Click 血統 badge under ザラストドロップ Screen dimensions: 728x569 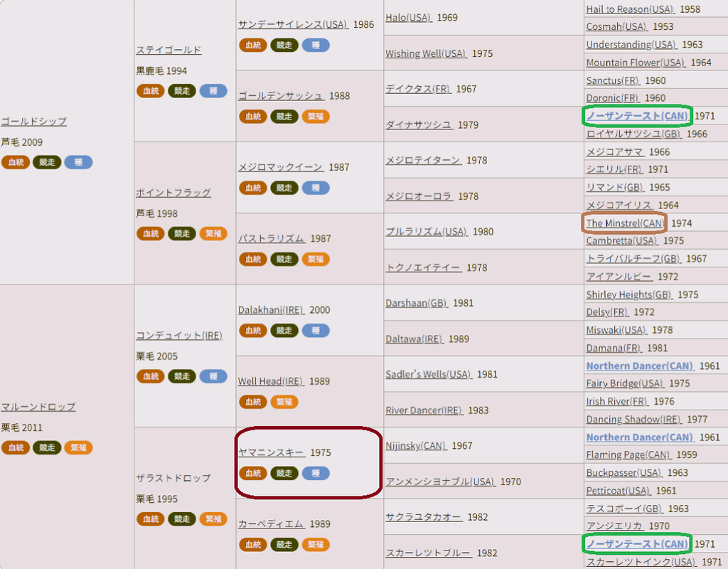(151, 519)
